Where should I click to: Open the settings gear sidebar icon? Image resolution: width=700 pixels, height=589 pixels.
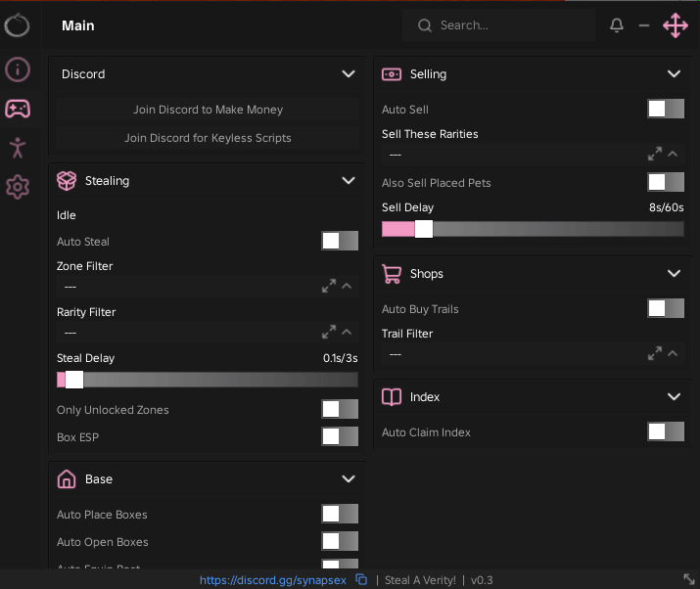(18, 187)
